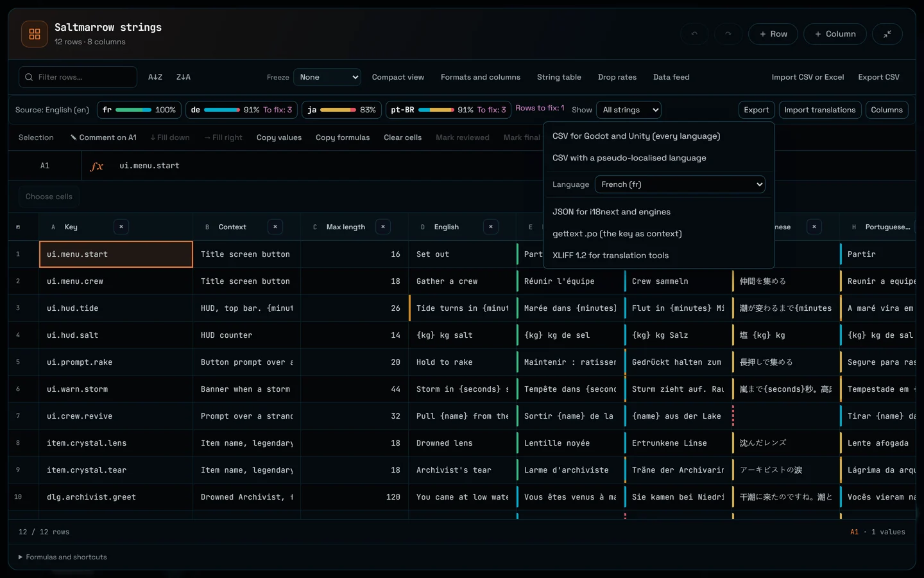Click the Saltmarrow strings grid app icon
This screenshot has height=578, width=924.
point(35,34)
